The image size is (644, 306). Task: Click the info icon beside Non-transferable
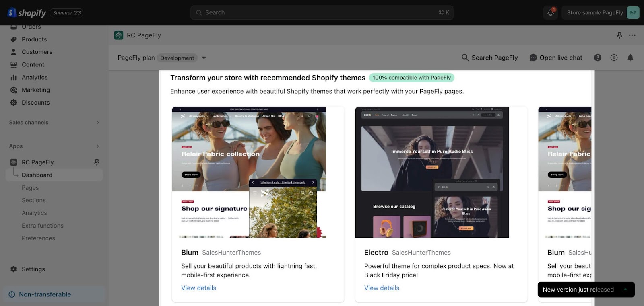pos(12,294)
